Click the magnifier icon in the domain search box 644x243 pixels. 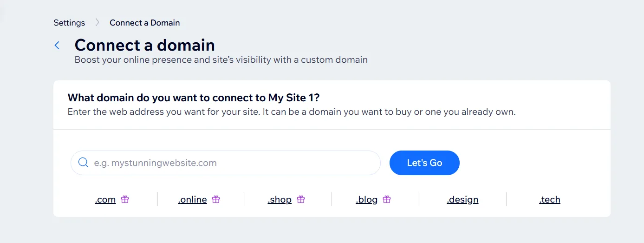84,163
